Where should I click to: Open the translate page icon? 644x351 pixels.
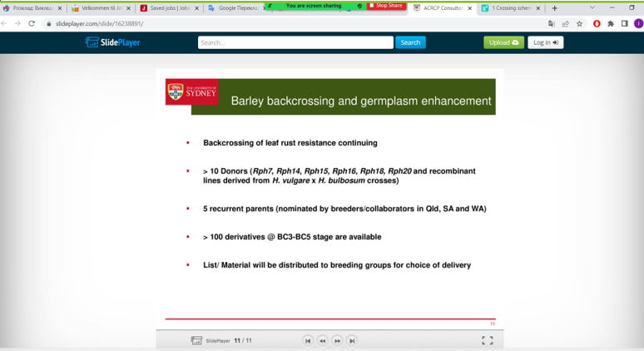coord(552,24)
